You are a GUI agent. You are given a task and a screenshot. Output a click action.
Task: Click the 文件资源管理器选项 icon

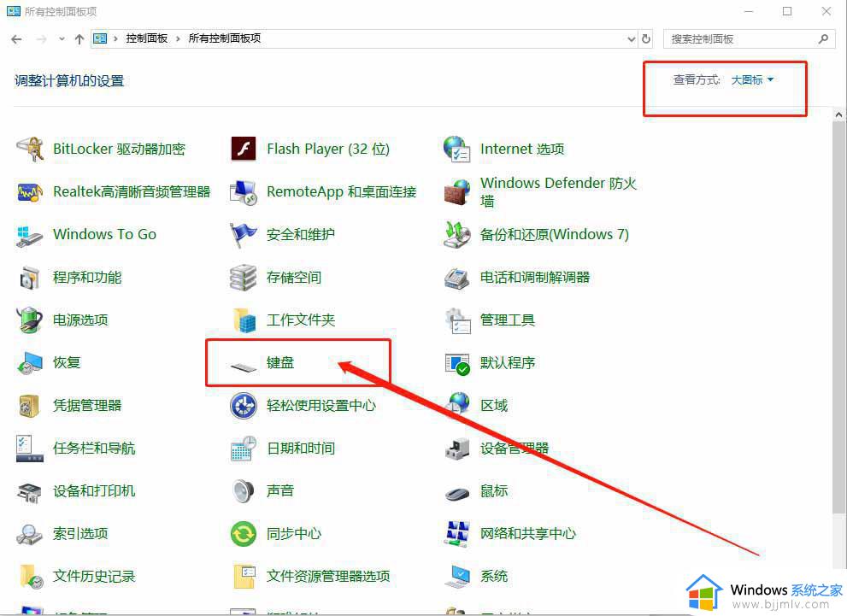244,577
